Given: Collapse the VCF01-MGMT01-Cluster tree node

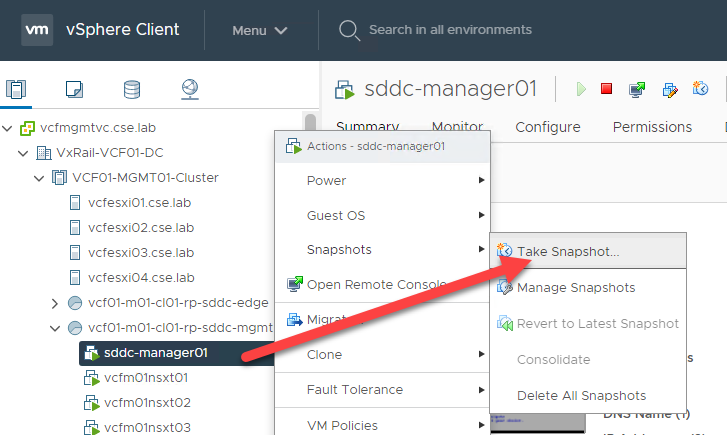Looking at the screenshot, I should tap(39, 178).
